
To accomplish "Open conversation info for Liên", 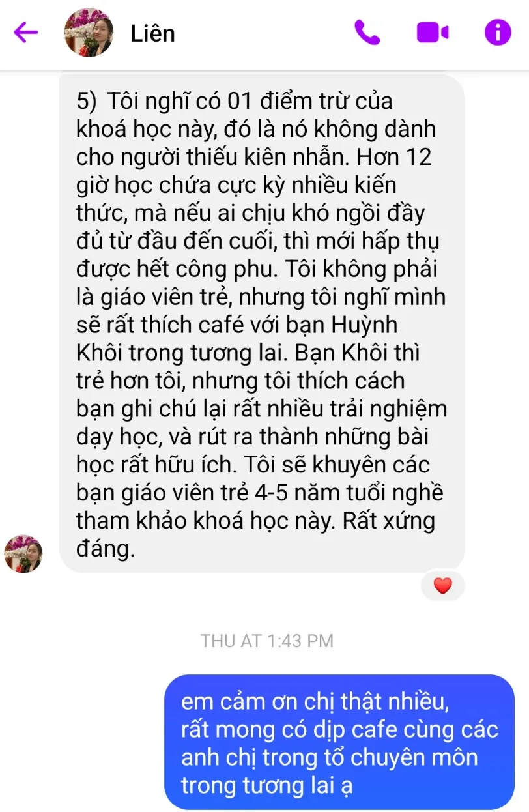I will point(498,32).
